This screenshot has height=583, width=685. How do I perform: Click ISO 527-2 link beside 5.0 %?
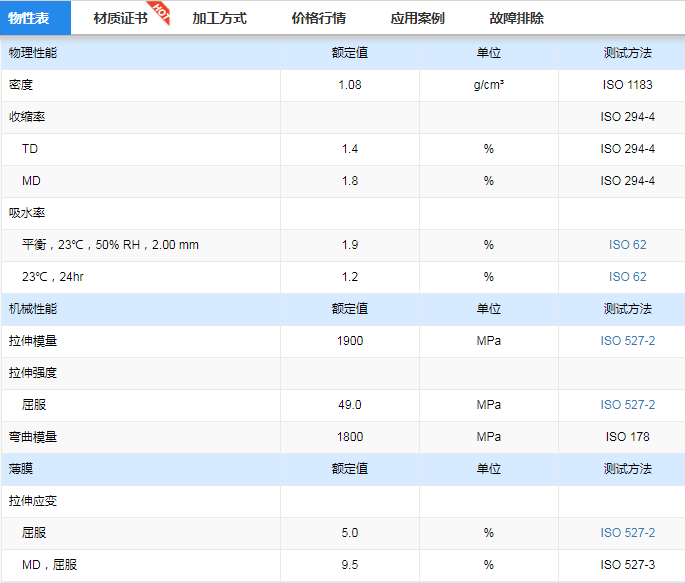click(627, 533)
